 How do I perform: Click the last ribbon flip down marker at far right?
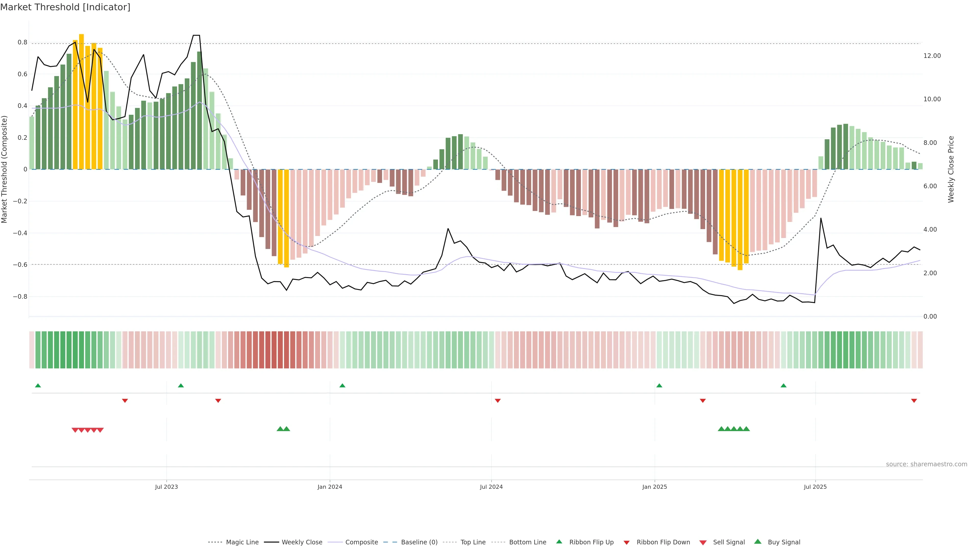914,401
